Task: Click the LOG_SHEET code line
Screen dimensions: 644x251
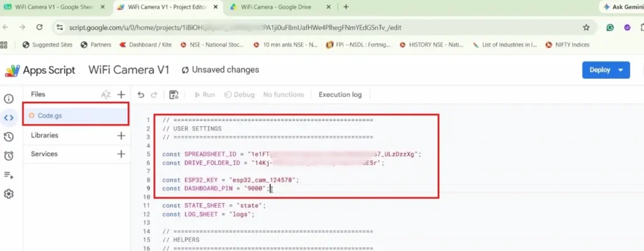Action: [x=208, y=215]
